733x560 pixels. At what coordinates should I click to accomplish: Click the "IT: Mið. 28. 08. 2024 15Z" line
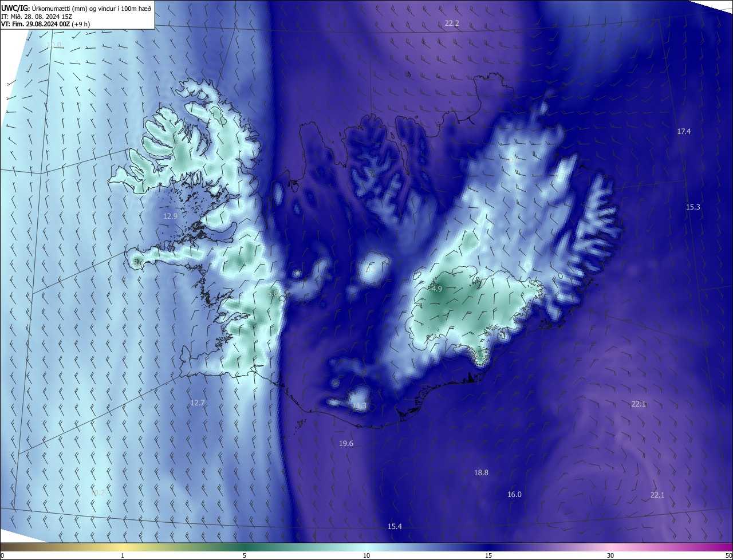(37, 17)
